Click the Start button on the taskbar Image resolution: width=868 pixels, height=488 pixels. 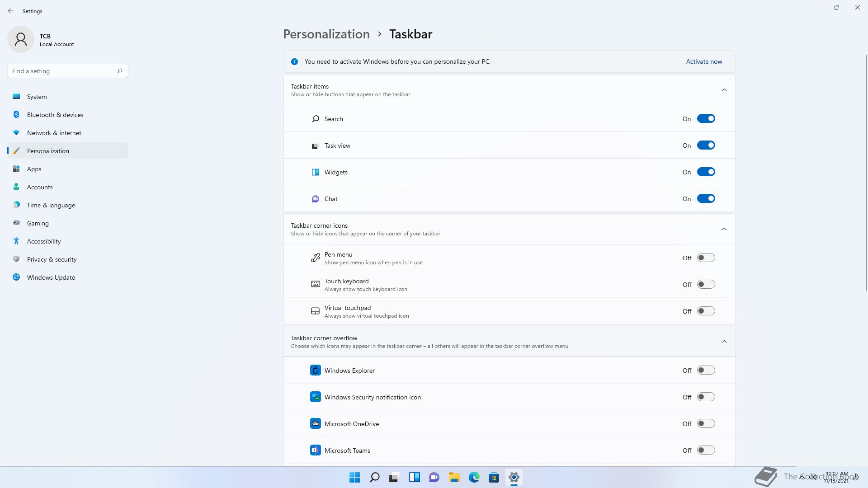click(354, 477)
